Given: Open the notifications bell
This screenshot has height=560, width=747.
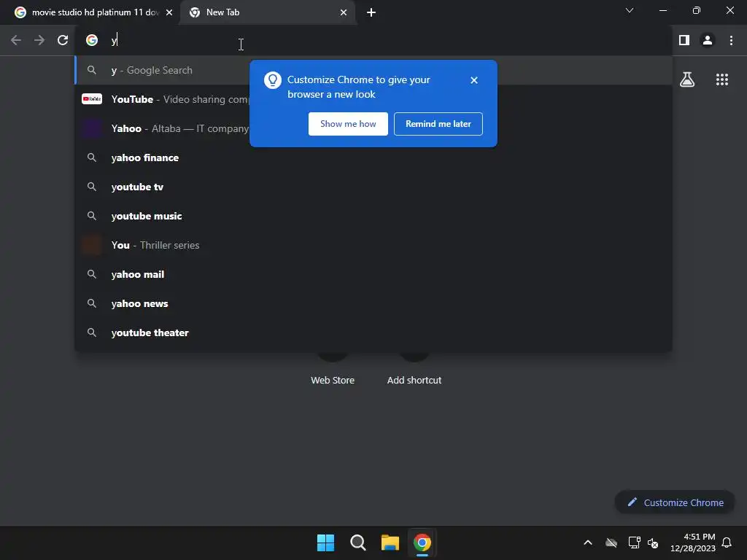Looking at the screenshot, I should 727,542.
